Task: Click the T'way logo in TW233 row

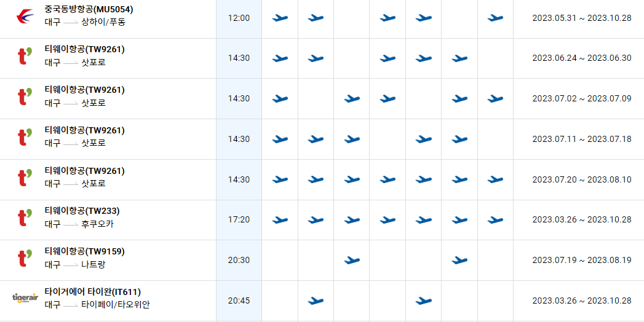Action: click(25, 218)
